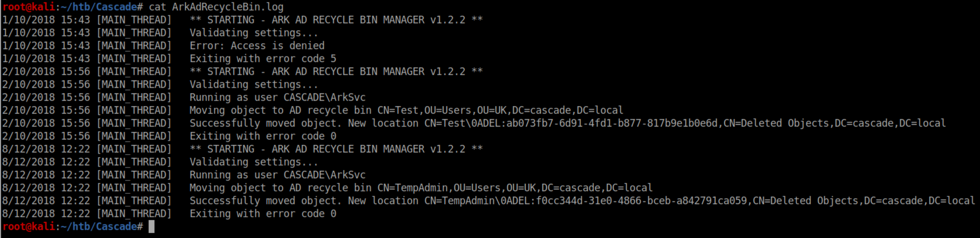
Task: Click the last 'Exiting with error code 0' line
Action: click(263, 214)
